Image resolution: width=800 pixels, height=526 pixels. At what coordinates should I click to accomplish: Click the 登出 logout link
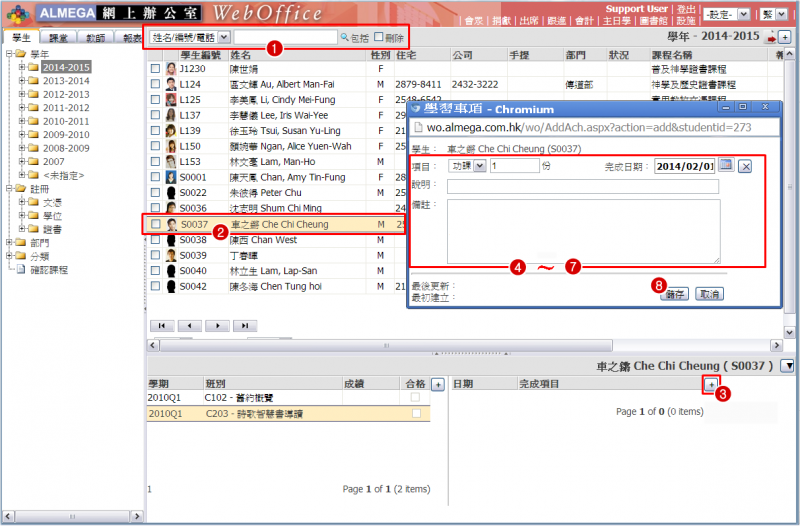coord(686,9)
